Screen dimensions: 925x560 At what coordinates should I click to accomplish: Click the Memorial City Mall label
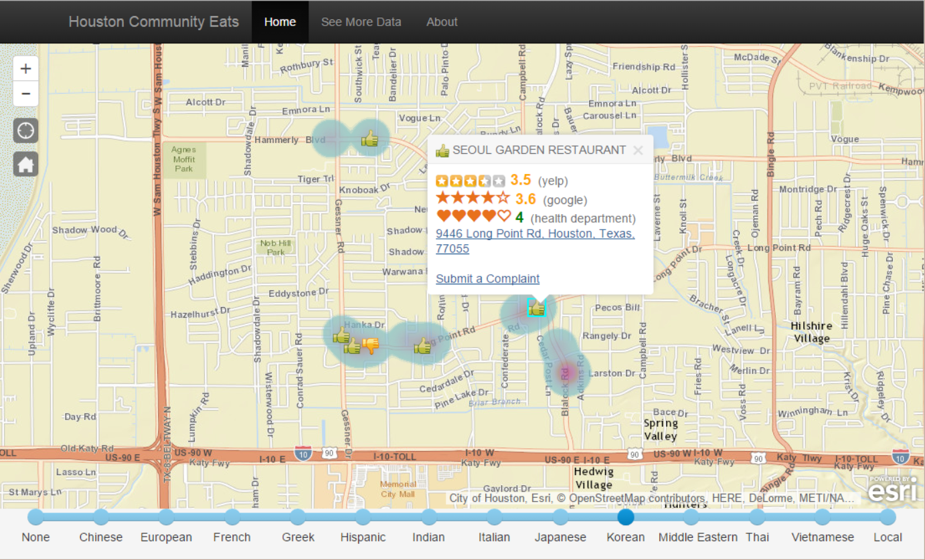click(x=398, y=489)
